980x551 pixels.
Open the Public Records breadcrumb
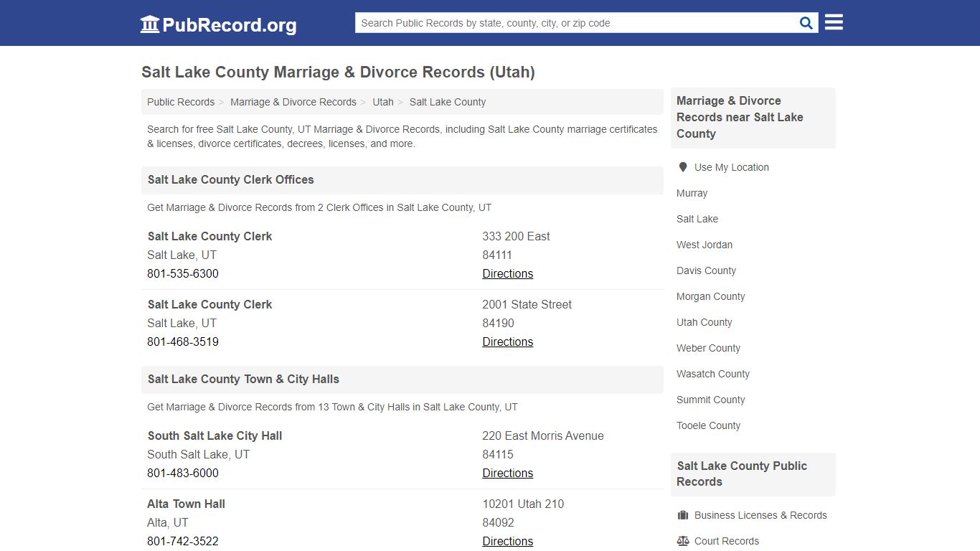[181, 102]
